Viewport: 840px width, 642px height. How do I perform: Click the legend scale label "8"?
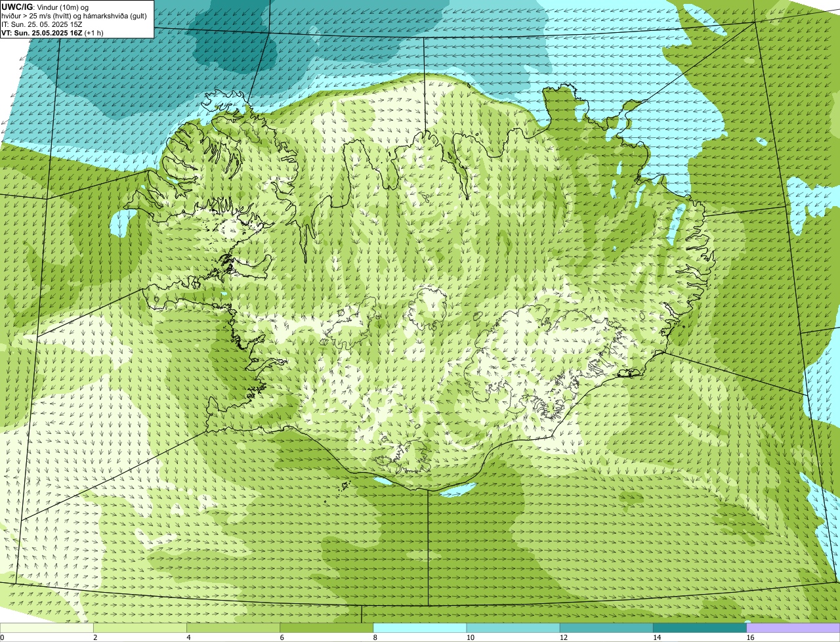[375, 637]
